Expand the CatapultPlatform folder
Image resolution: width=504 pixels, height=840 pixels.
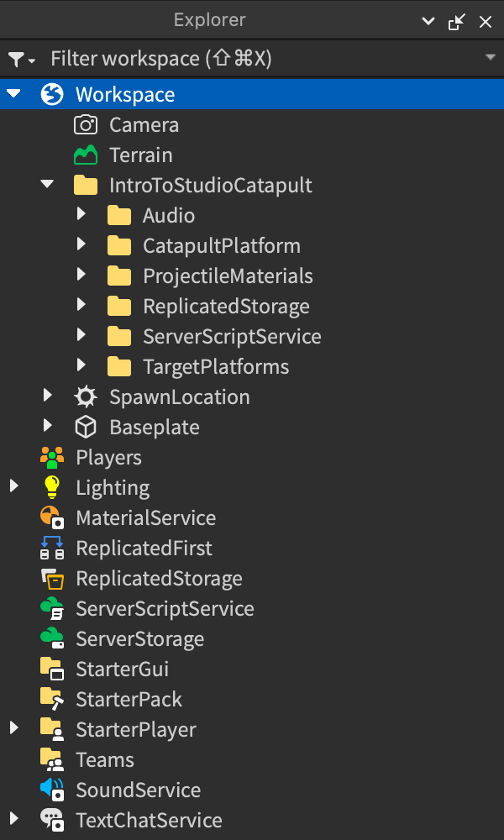point(81,246)
